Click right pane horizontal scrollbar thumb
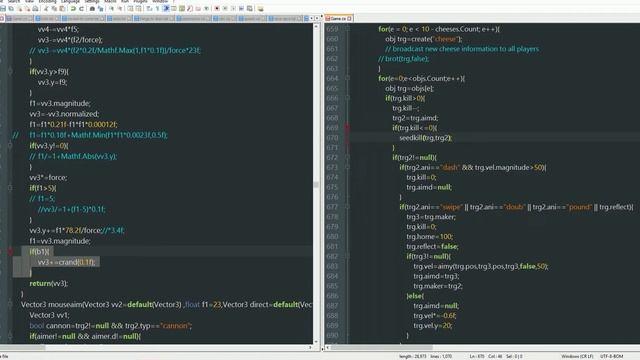The height and width of the screenshot is (360, 640). point(381,348)
